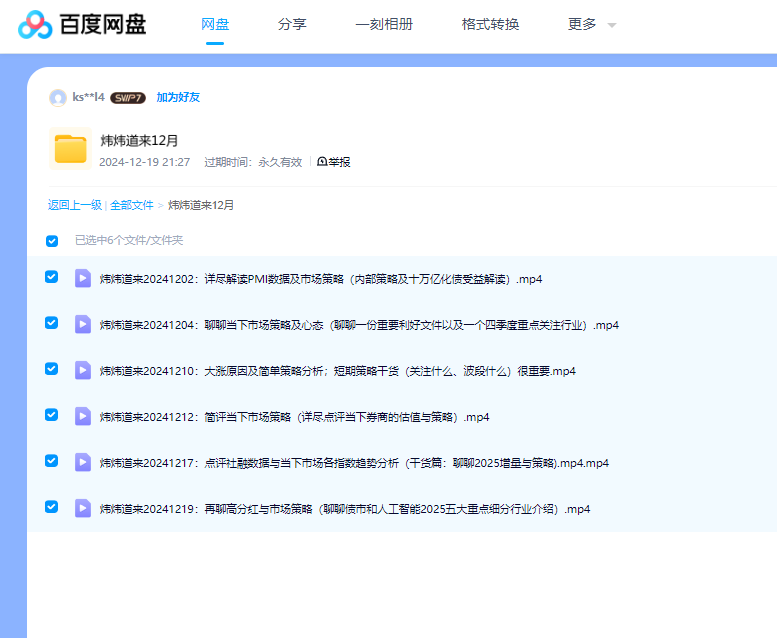Image resolution: width=777 pixels, height=638 pixels.
Task: Open the ks**l4 user avatar
Action: (x=58, y=98)
